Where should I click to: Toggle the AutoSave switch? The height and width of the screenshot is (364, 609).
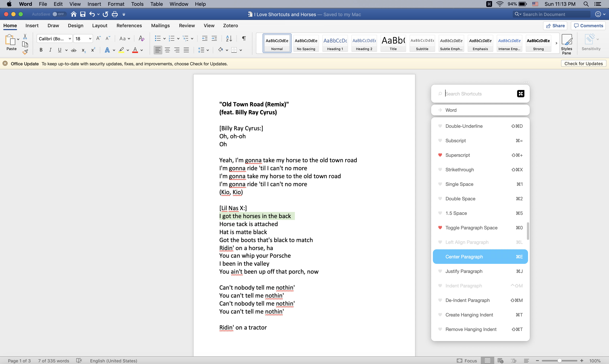[x=58, y=14]
